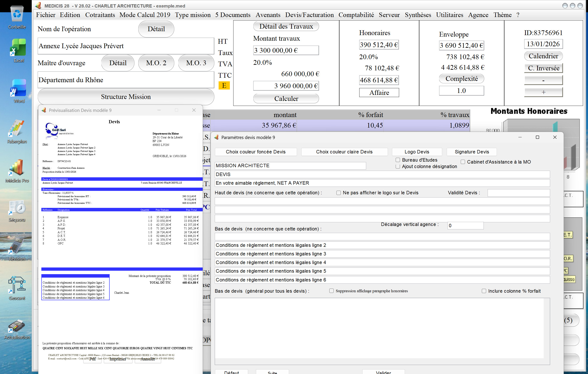
Task: Open the Fichier menu
Action: [x=46, y=15]
